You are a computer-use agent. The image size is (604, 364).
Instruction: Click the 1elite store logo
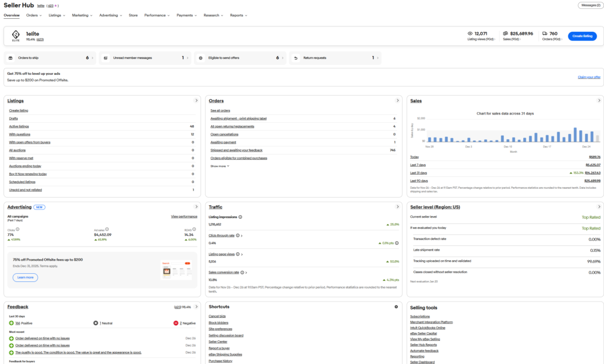click(16, 36)
